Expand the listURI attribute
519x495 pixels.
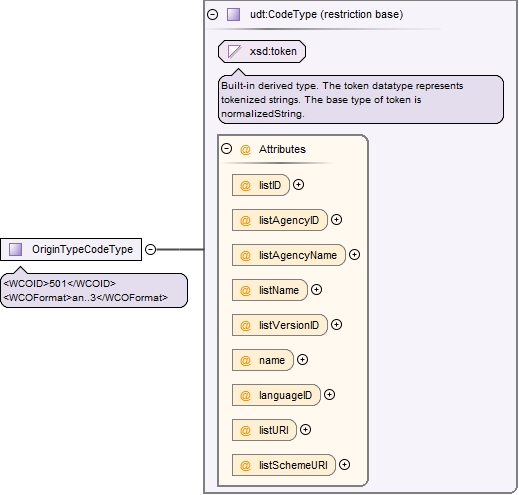coord(305,430)
